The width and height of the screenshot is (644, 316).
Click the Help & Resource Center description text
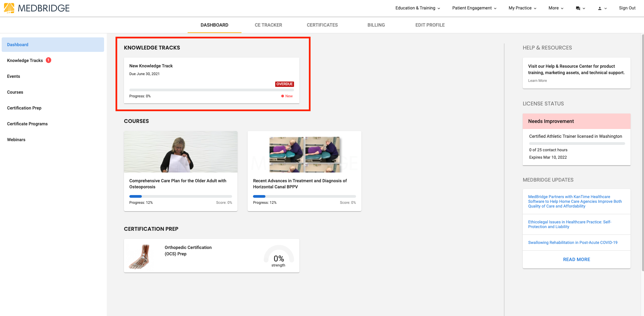point(576,69)
